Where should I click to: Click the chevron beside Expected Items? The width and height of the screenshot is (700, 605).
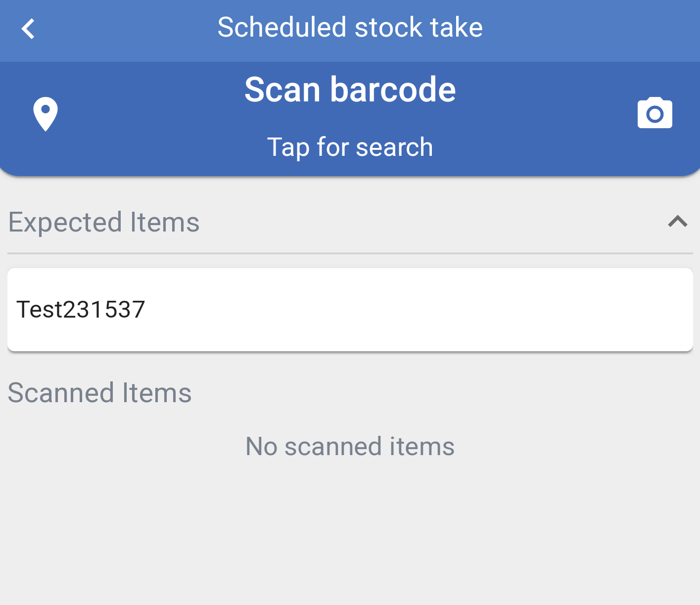[677, 221]
